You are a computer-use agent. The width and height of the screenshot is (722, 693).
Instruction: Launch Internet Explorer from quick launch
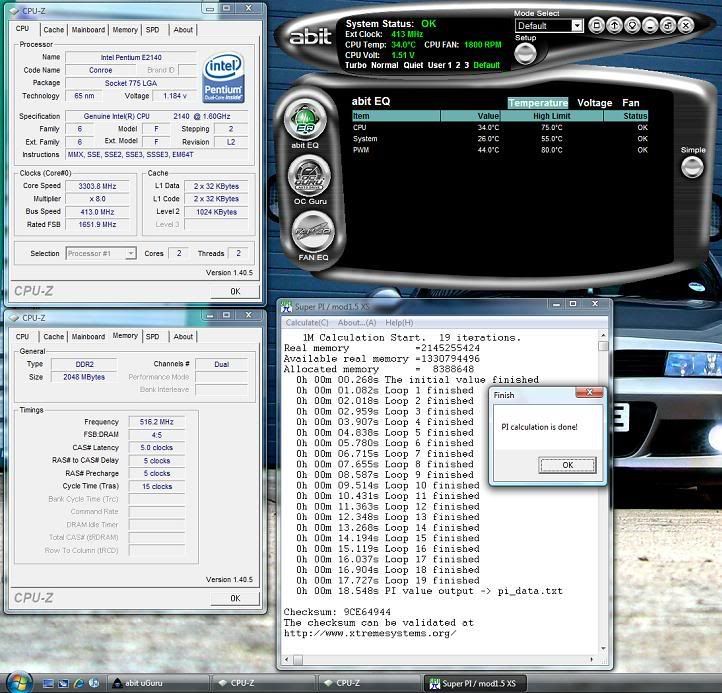(79, 683)
